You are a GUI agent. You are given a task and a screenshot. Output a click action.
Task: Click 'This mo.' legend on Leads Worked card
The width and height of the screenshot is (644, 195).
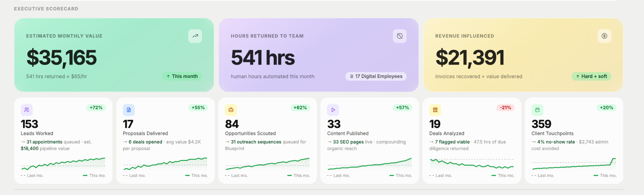[x=94, y=175]
